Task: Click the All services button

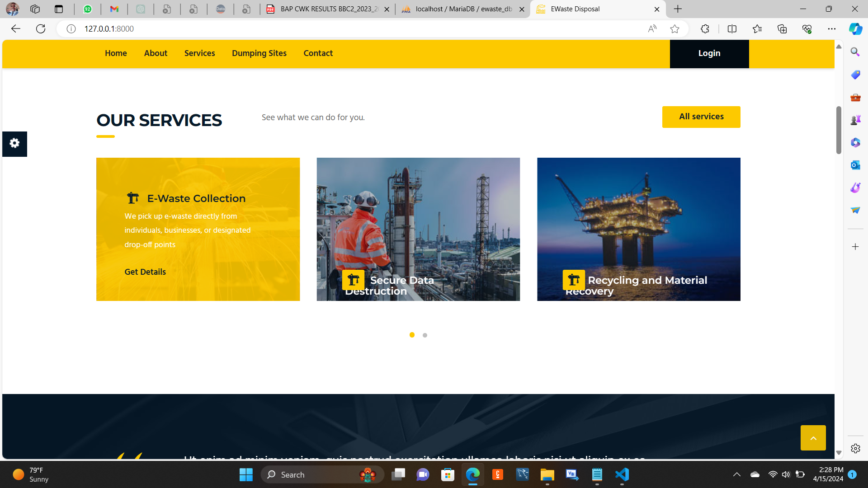Action: click(701, 117)
